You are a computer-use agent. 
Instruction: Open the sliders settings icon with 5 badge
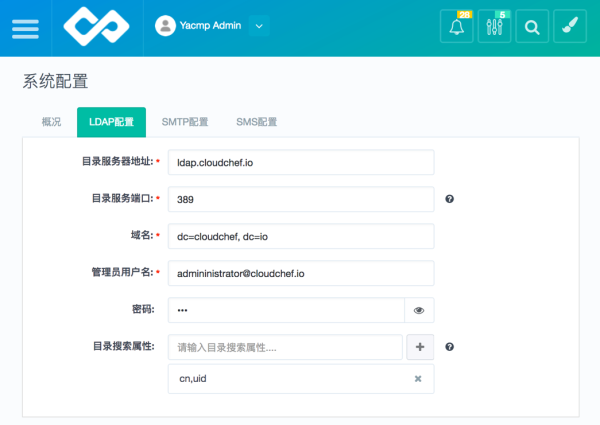tap(494, 26)
